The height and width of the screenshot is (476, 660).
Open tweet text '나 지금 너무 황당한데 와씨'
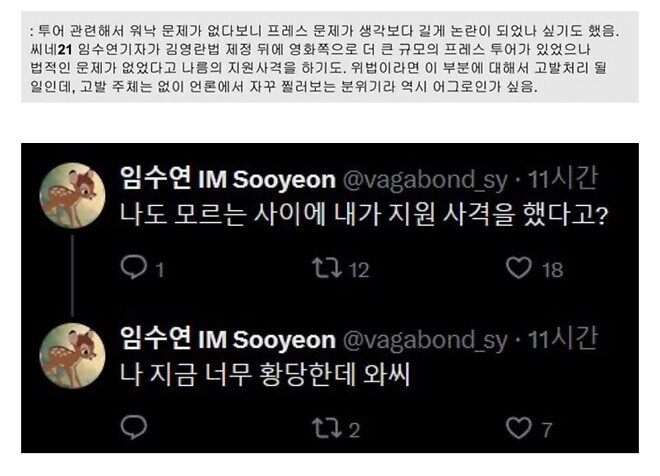point(265,375)
